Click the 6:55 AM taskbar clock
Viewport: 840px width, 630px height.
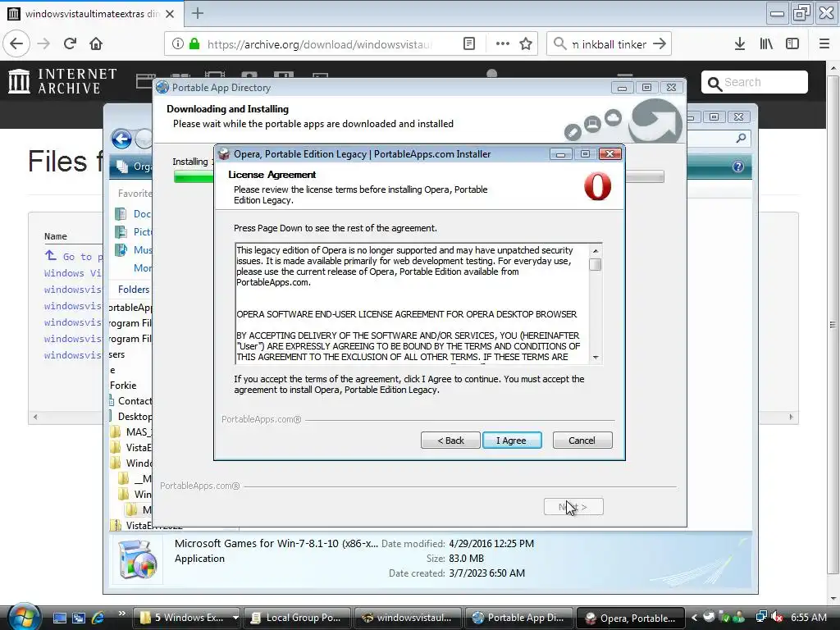[x=808, y=617]
